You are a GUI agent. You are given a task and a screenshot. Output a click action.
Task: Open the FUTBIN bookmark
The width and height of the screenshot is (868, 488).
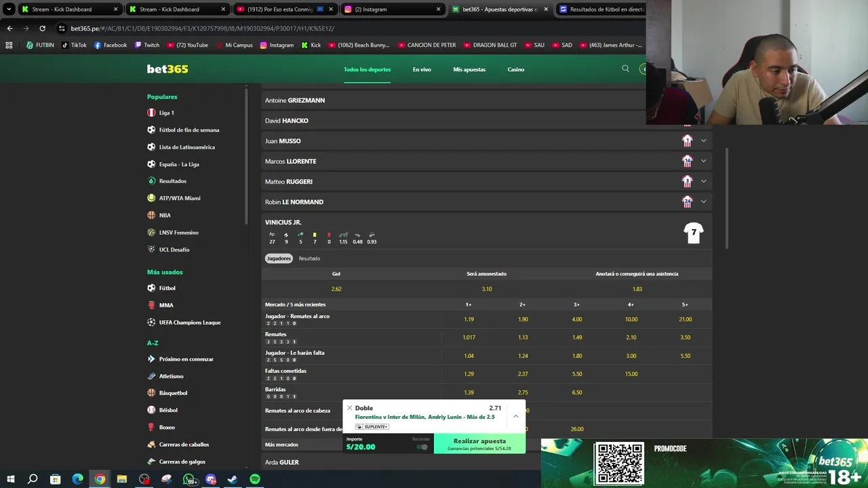(40, 45)
